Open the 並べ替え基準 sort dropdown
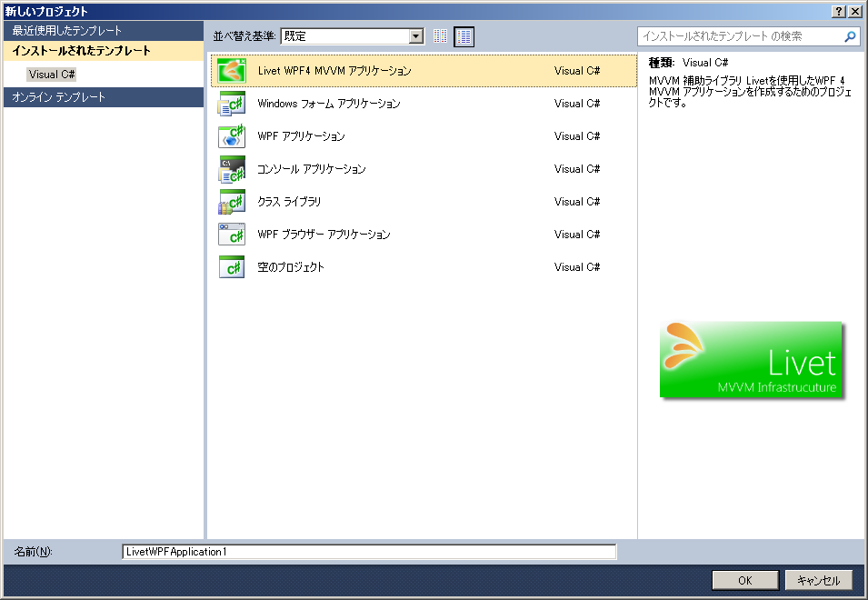 (x=352, y=36)
